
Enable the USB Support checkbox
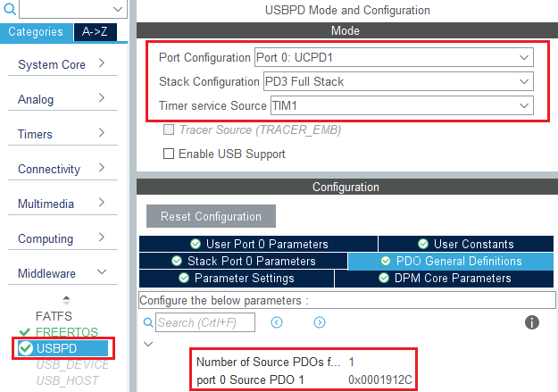coord(169,154)
